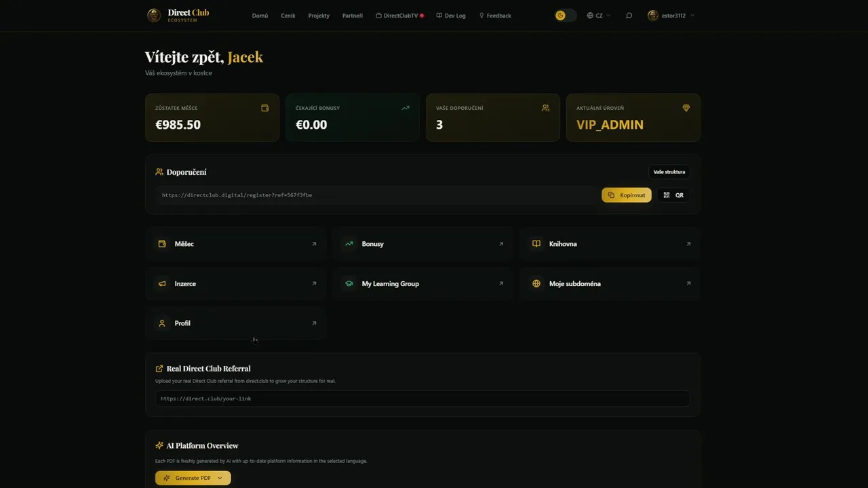This screenshot has width=868, height=488.
Task: Expand the Generate PDF dropdown chevron
Action: pos(220,478)
